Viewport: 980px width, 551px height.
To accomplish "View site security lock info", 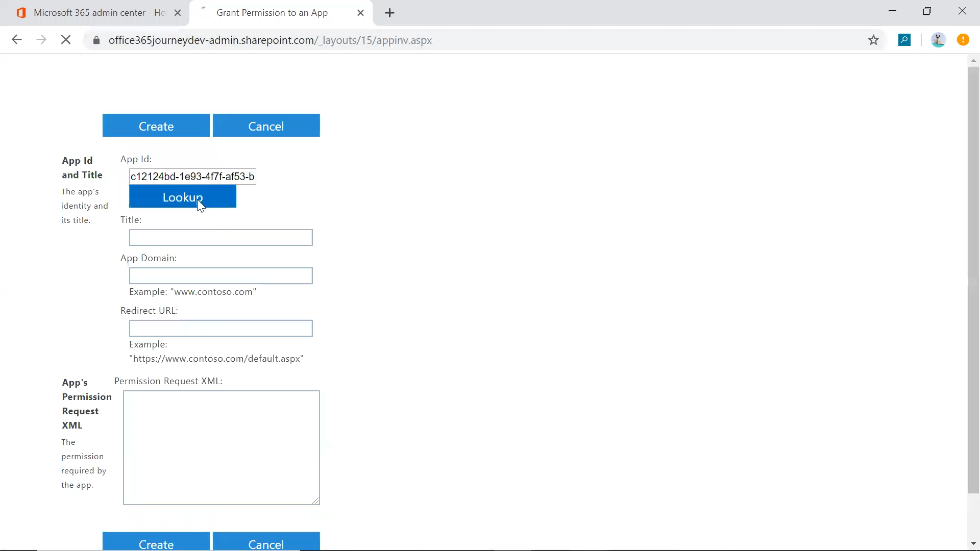I will point(96,40).
